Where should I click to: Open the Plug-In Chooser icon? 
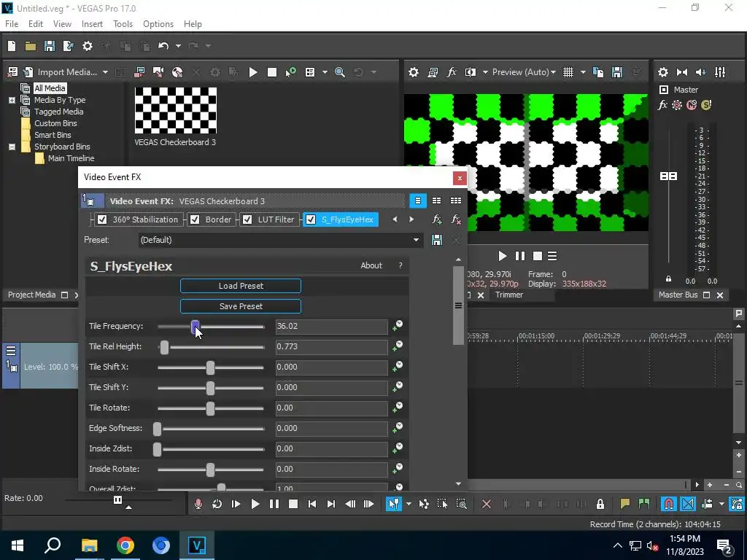tap(436, 219)
